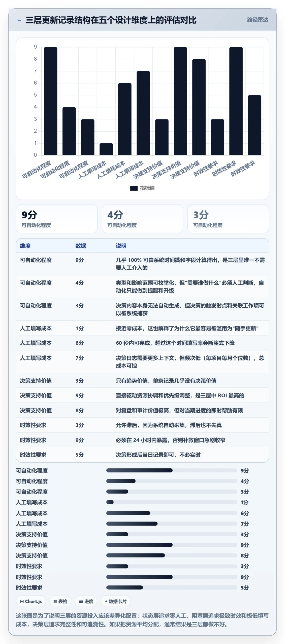The image size is (285, 644).
Task: Click the 人工填写成本 progress bar showing 1分
Action: [172, 502]
